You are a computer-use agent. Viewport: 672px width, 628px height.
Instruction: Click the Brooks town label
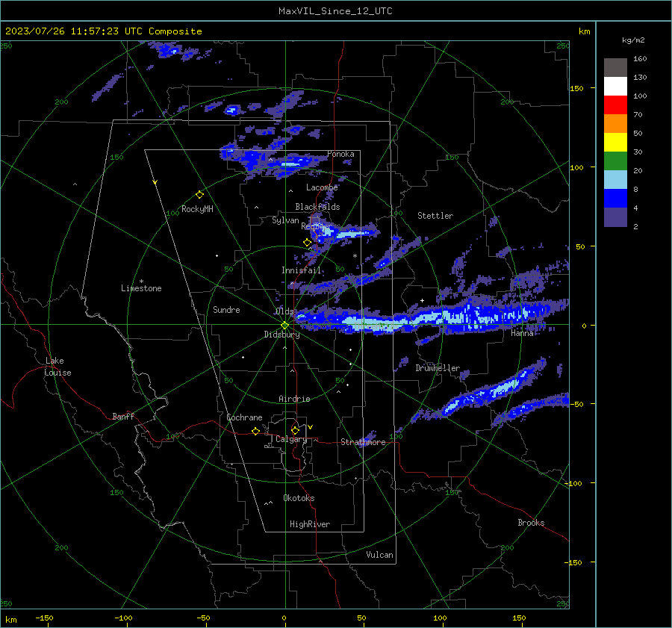[531, 523]
